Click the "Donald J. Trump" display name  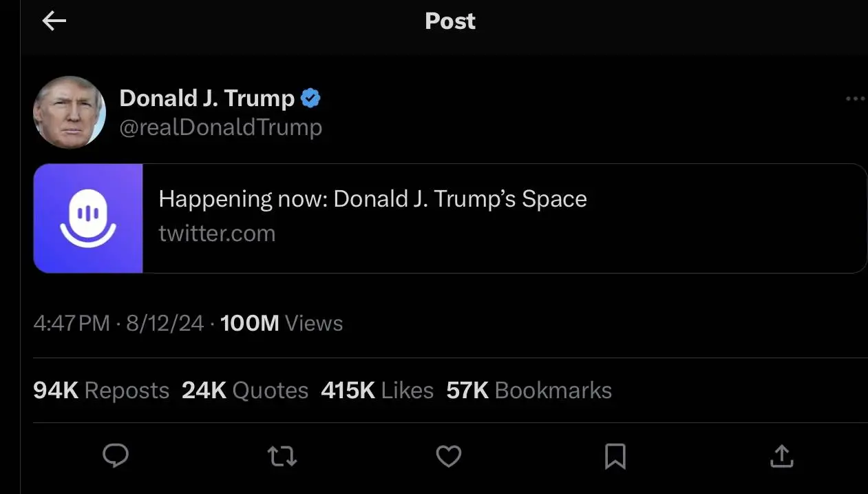[207, 99]
